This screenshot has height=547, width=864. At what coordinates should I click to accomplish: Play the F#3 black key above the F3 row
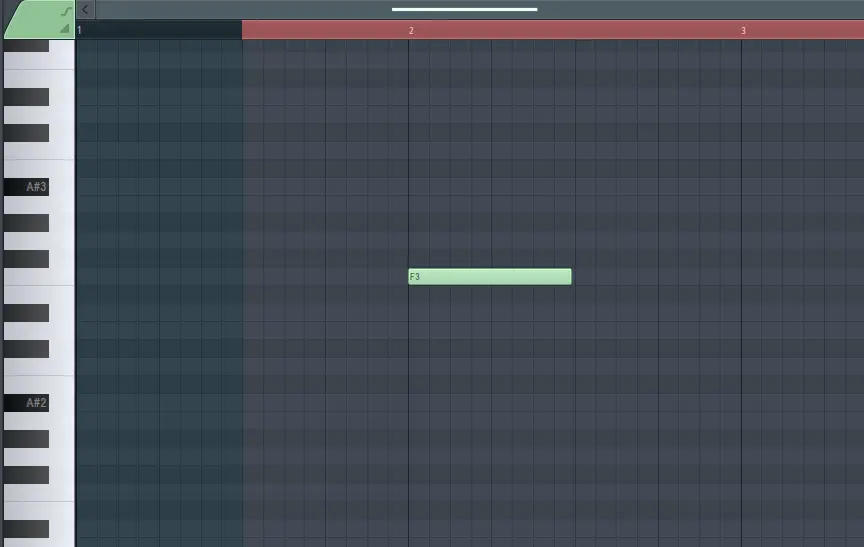[26, 259]
